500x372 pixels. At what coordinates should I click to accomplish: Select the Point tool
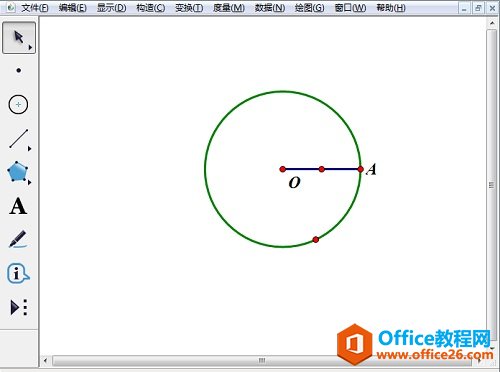coord(19,70)
